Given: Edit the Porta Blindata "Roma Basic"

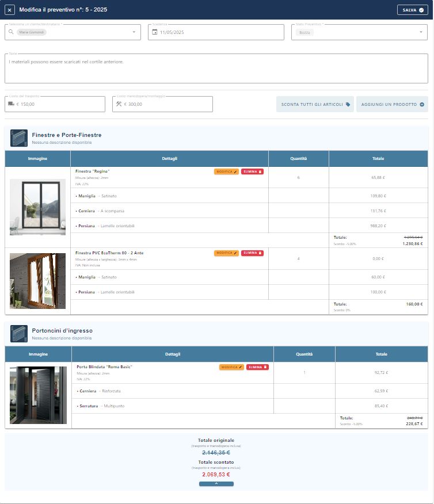Looking at the screenshot, I should point(231,367).
